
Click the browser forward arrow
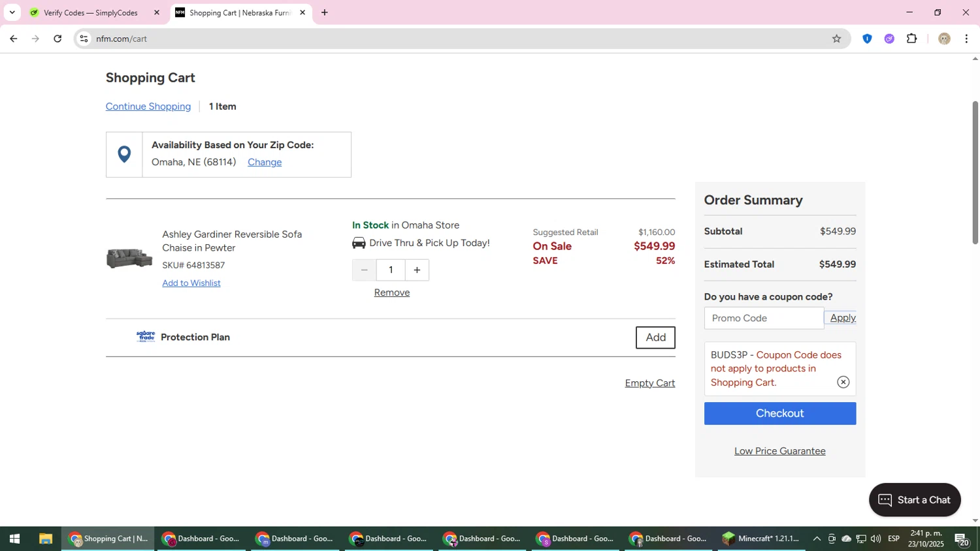35,39
